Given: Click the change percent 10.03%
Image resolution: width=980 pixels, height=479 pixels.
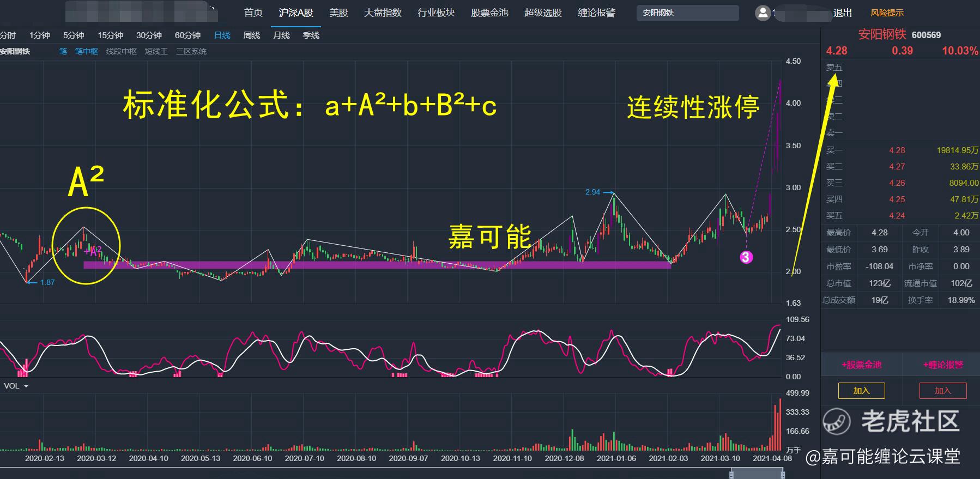Looking at the screenshot, I should click(960, 51).
